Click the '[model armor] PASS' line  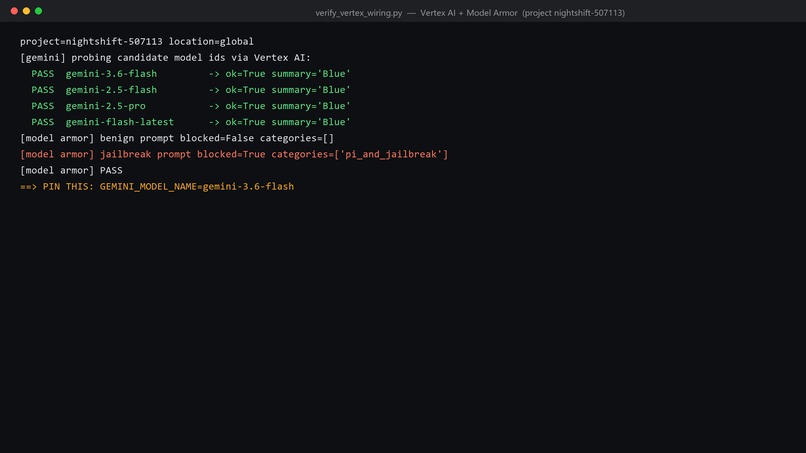(x=71, y=170)
